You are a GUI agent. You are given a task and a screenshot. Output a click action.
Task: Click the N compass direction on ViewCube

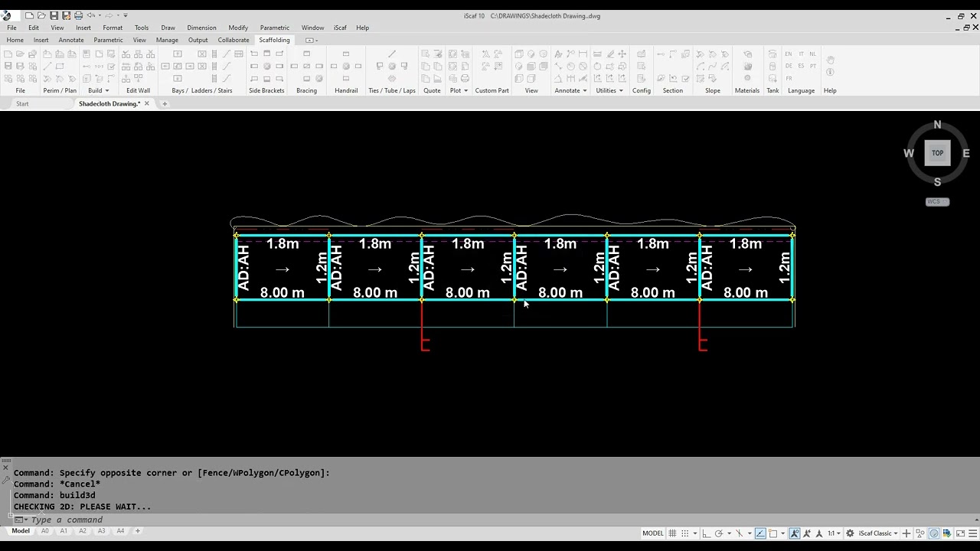[937, 125]
